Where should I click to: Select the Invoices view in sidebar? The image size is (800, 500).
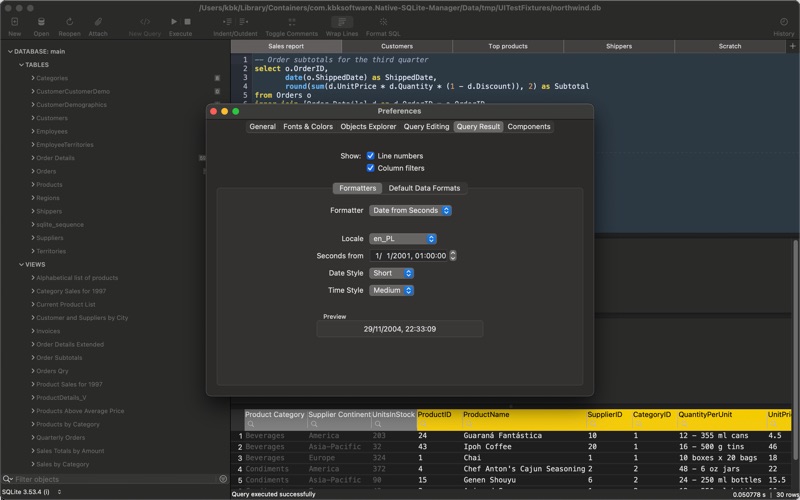pyautogui.click(x=48, y=331)
